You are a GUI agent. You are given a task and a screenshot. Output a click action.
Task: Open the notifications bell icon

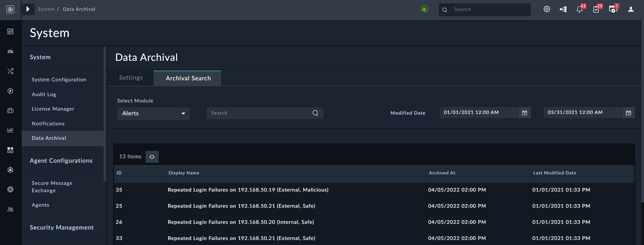click(x=580, y=9)
